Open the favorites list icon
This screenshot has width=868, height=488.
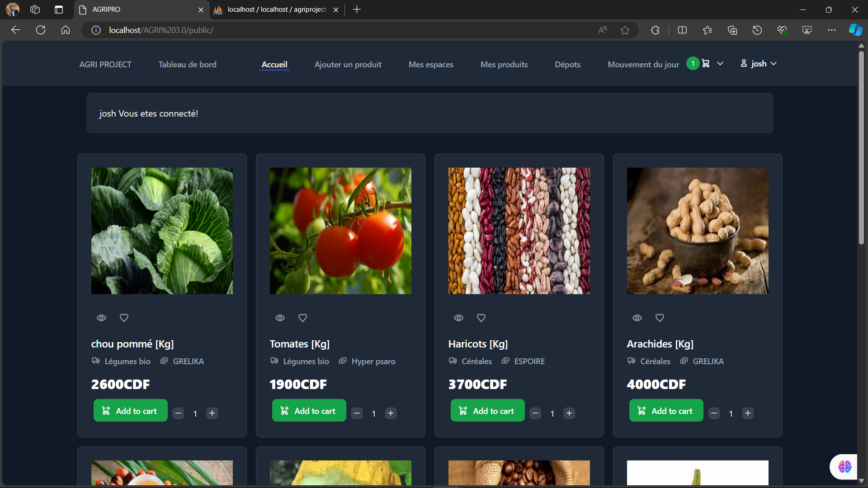pyautogui.click(x=708, y=30)
